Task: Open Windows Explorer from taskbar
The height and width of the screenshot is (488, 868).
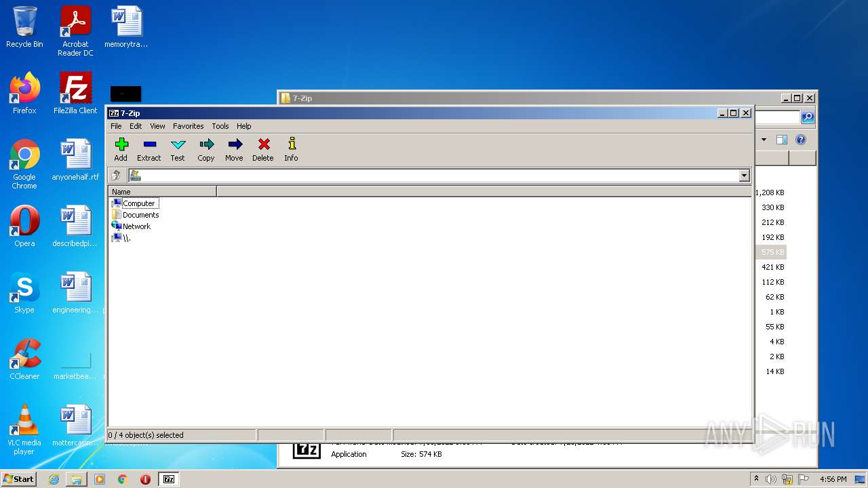Action: click(x=77, y=479)
